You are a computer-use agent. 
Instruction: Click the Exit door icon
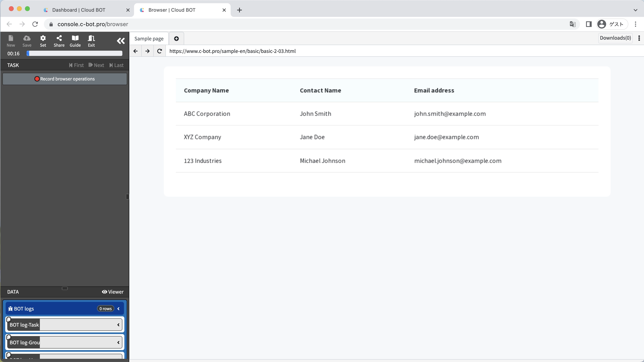pyautogui.click(x=91, y=41)
